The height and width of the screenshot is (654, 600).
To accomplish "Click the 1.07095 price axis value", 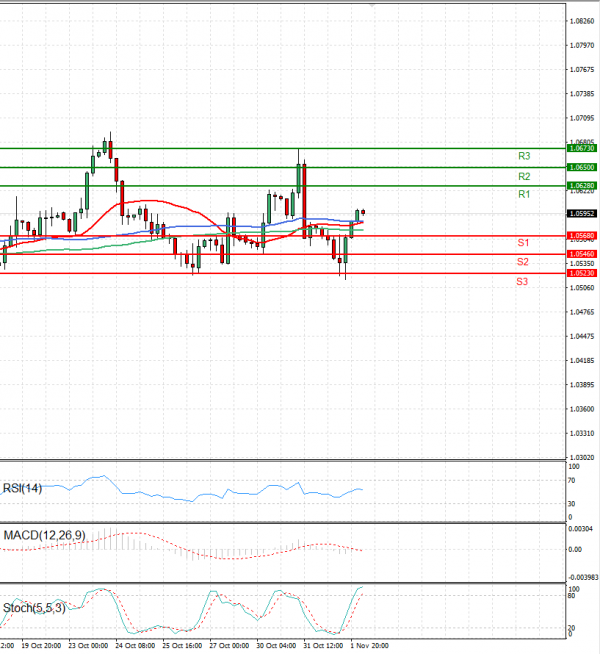I will (x=582, y=118).
